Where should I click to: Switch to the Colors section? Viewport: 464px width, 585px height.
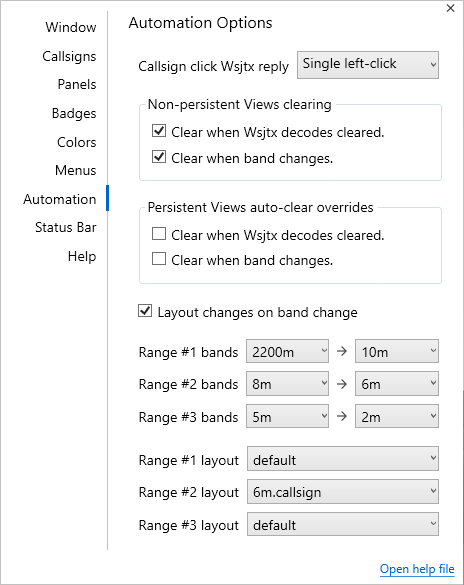point(76,142)
